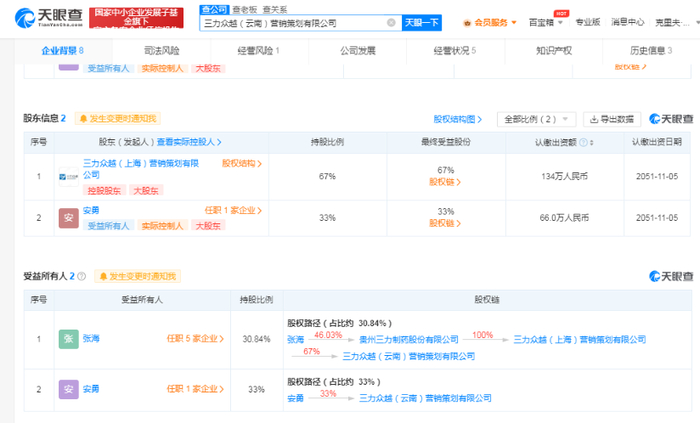Switch to the 查关系 search tab
The image size is (700, 423).
tap(275, 10)
